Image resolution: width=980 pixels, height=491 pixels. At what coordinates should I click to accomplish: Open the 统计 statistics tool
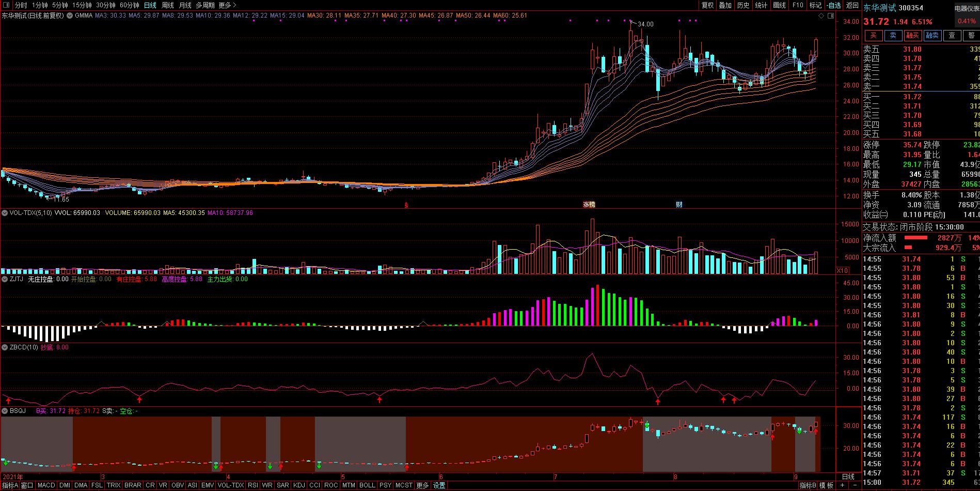click(x=762, y=5)
